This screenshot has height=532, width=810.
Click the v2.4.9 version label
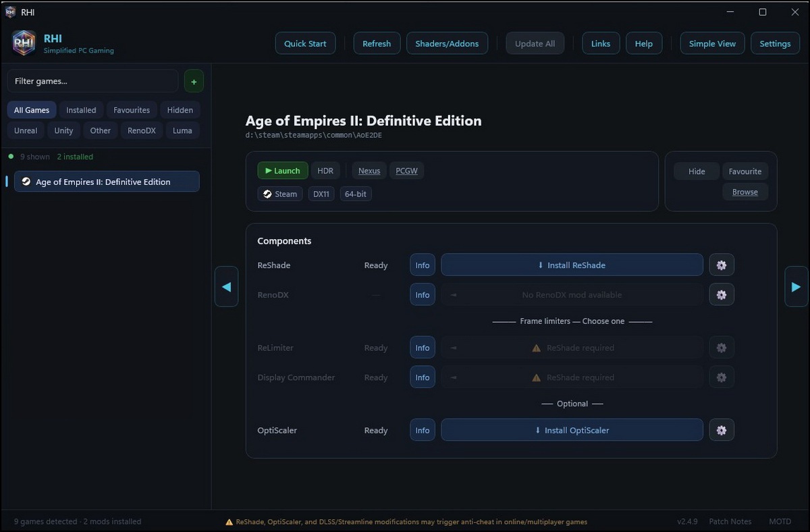[687, 521]
